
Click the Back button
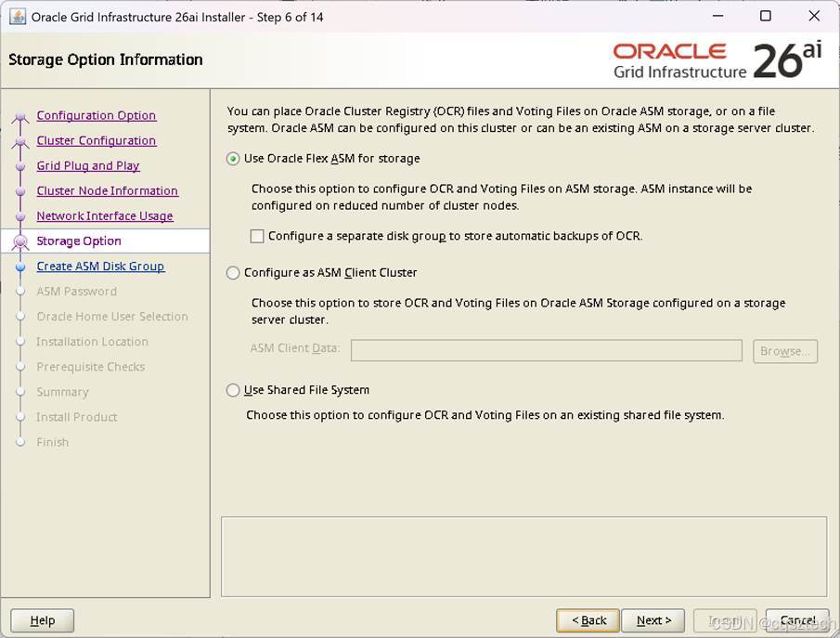pyautogui.click(x=588, y=620)
